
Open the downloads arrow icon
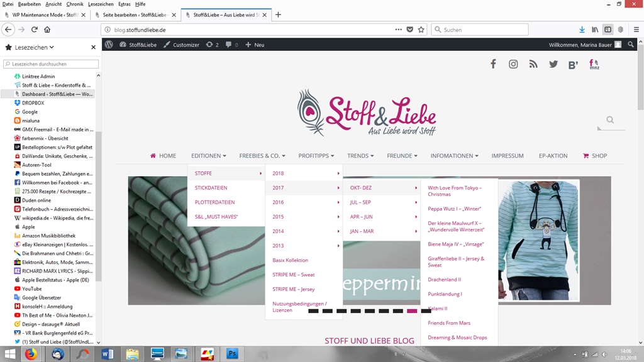click(582, 30)
